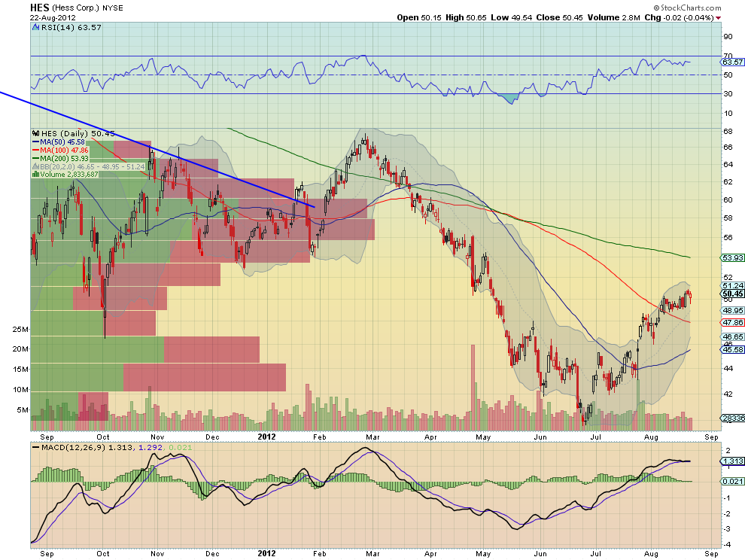Click '2012' on the MACD panel date axis
The height and width of the screenshot is (560, 745).
point(266,553)
